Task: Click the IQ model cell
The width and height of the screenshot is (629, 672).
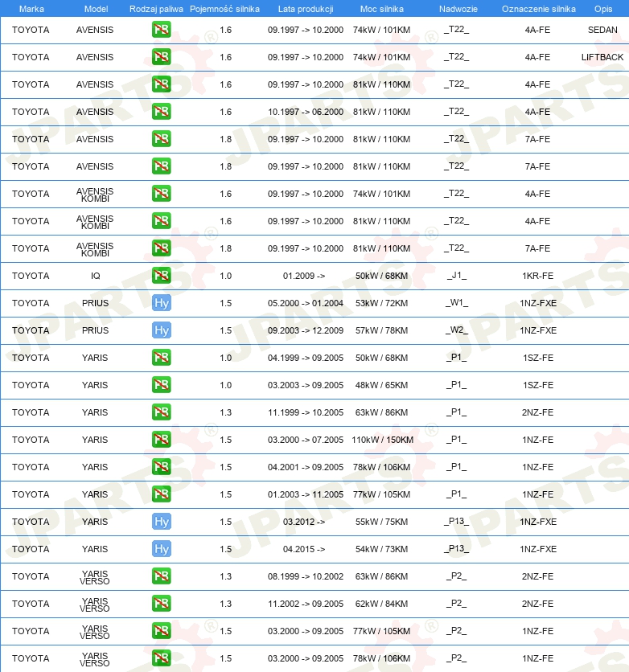Action: (x=95, y=276)
